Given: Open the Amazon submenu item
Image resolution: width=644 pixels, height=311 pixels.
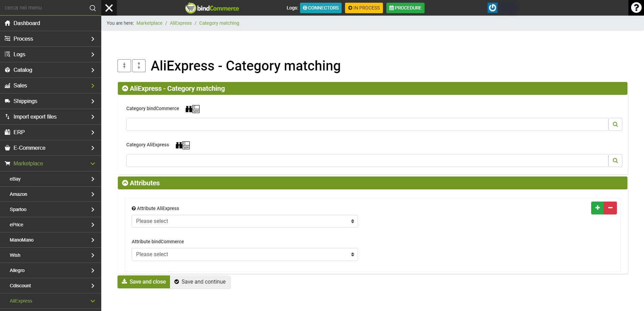Looking at the screenshot, I should point(50,194).
